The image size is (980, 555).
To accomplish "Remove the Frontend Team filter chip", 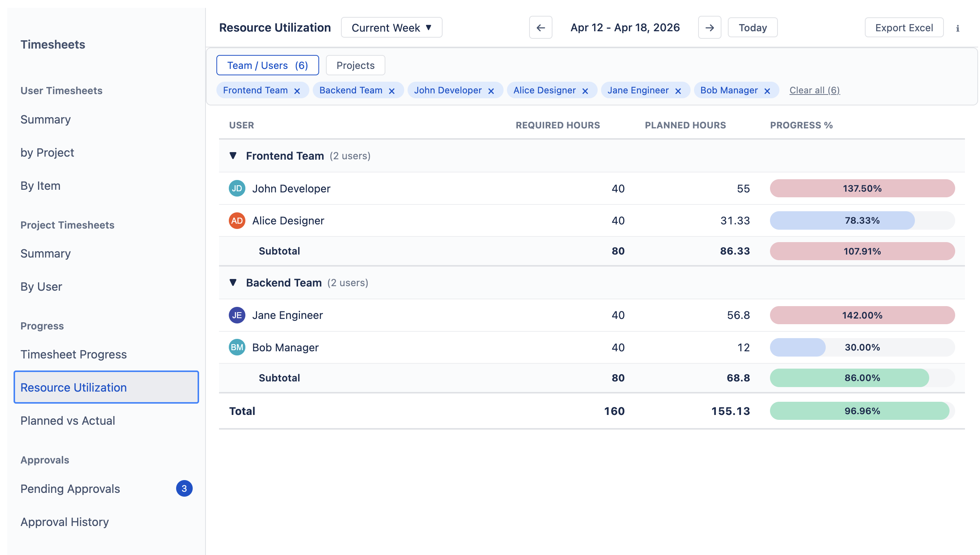I will pyautogui.click(x=297, y=90).
